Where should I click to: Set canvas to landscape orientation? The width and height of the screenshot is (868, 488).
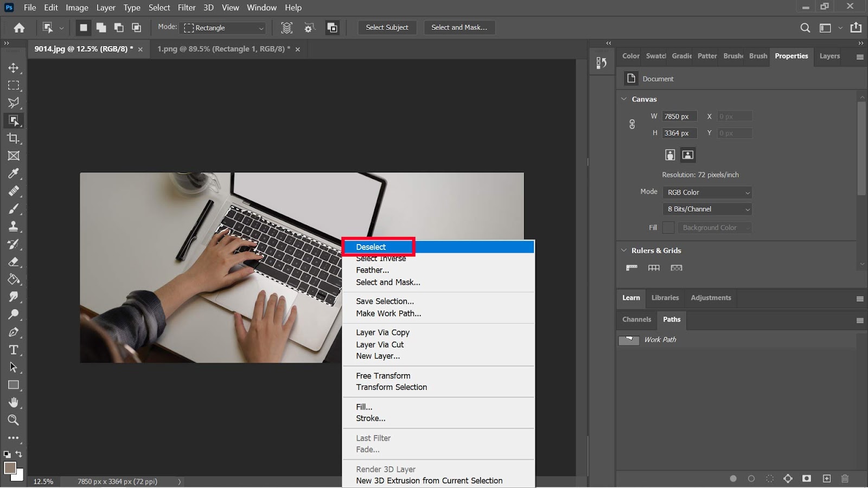(688, 155)
